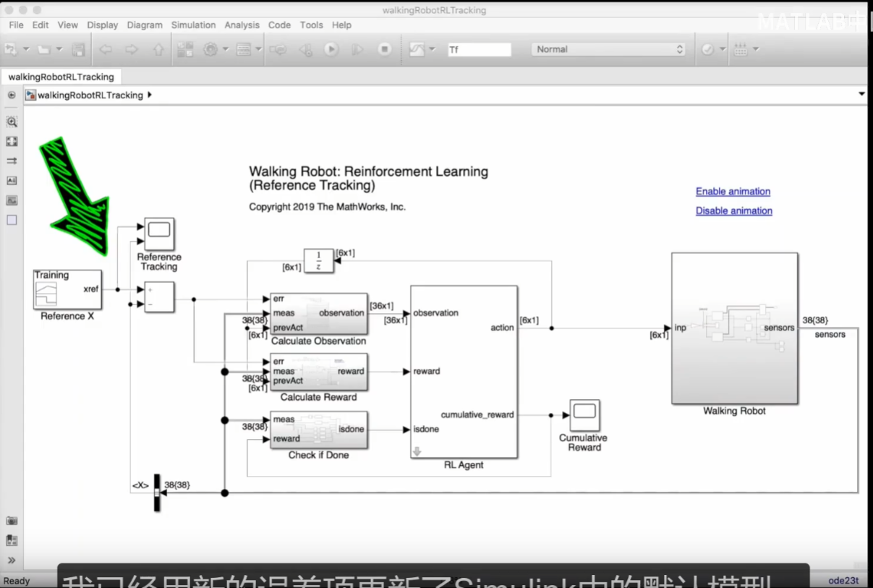Open the New Model dropdown arrow
873x588 pixels.
25,49
